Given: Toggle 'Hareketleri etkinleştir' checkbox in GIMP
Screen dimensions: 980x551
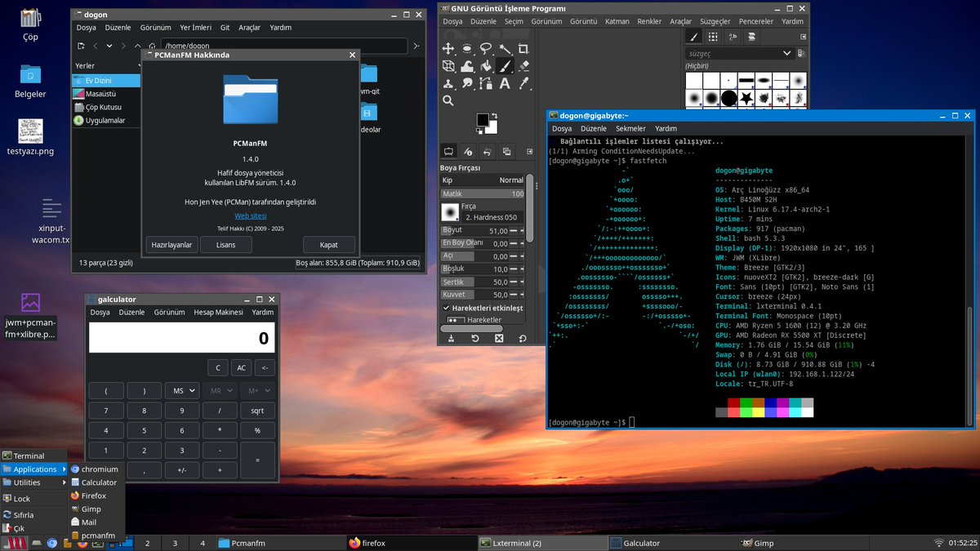Looking at the screenshot, I should (x=447, y=308).
